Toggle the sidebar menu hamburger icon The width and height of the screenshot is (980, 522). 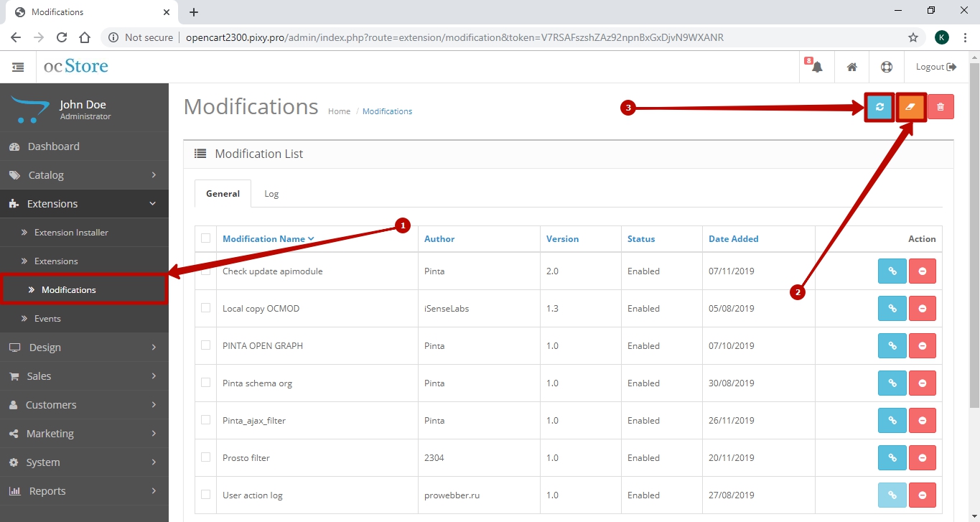(x=18, y=67)
